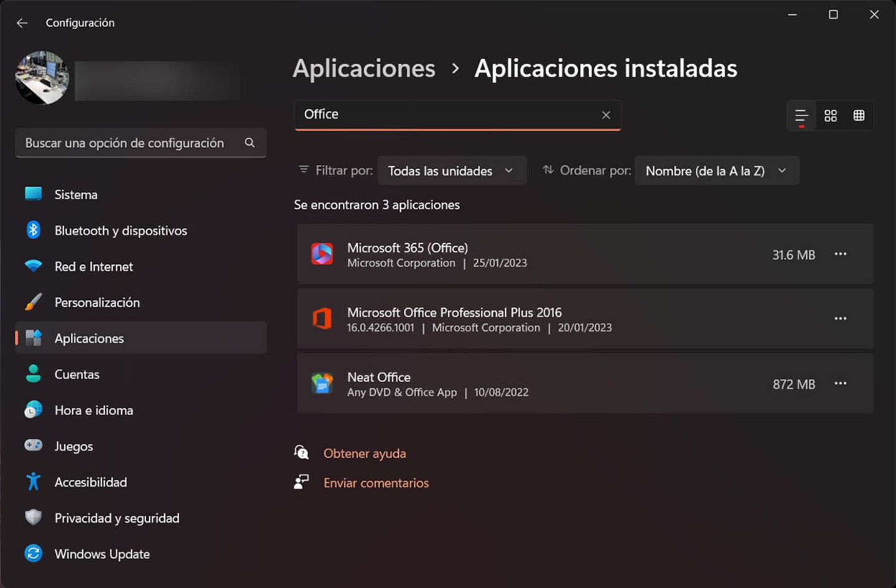The height and width of the screenshot is (588, 896).
Task: Maximize the Configuración window
Action: [x=833, y=15]
